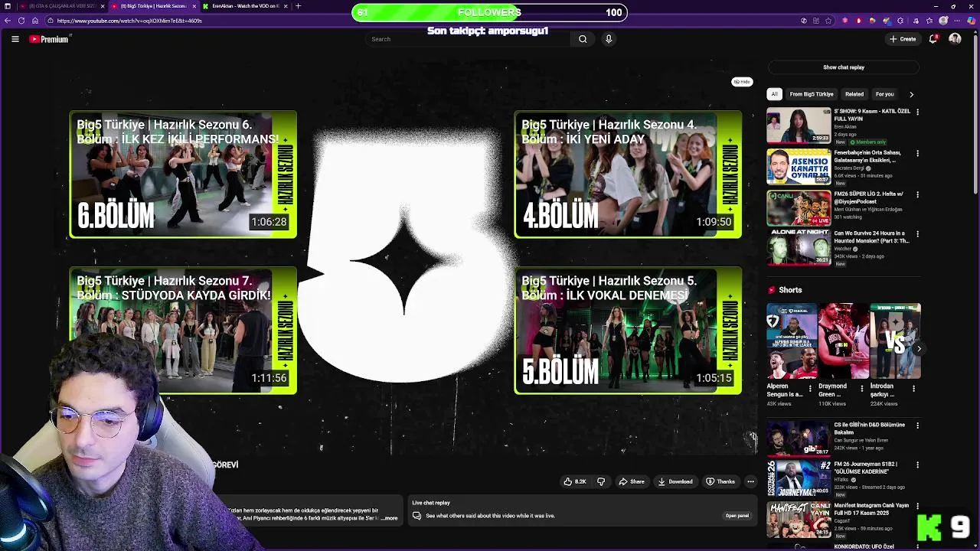
Task: Hide the end screen video cards
Action: (x=742, y=82)
